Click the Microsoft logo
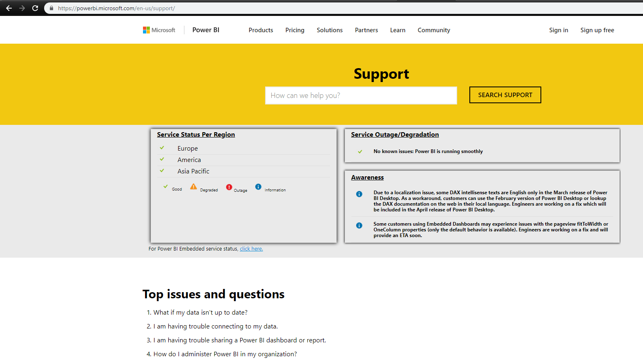Image resolution: width=643 pixels, height=364 pixels. click(x=159, y=30)
